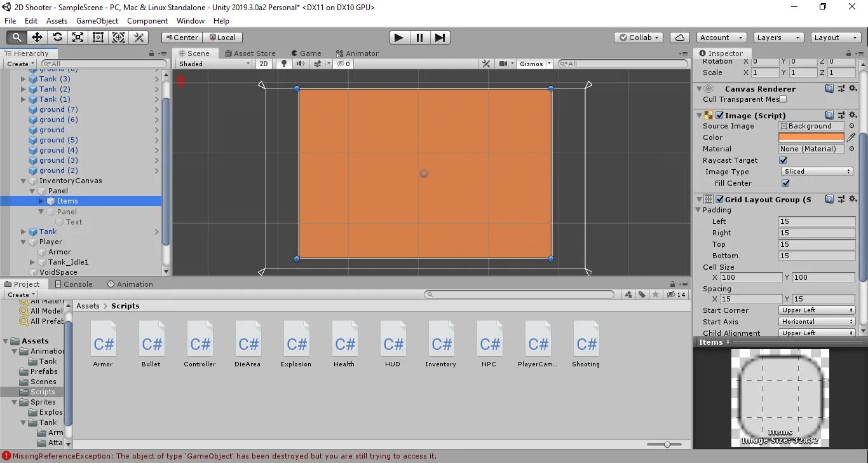The width and height of the screenshot is (868, 463).
Task: Collapse InventoryCanvas in Hierarchy
Action: [x=24, y=181]
